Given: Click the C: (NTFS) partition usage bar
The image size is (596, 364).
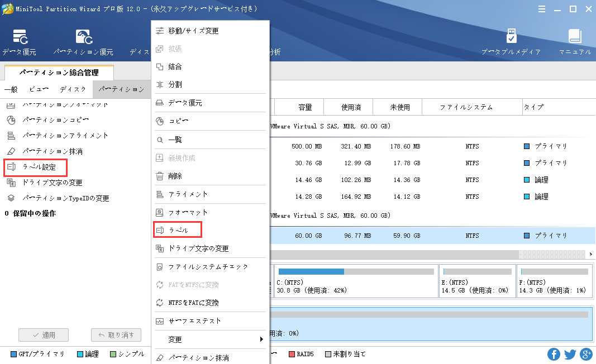Looking at the screenshot, I should 355,271.
